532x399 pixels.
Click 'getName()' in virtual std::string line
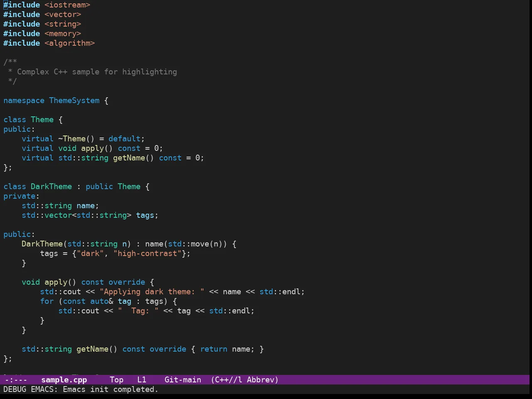pyautogui.click(x=134, y=158)
